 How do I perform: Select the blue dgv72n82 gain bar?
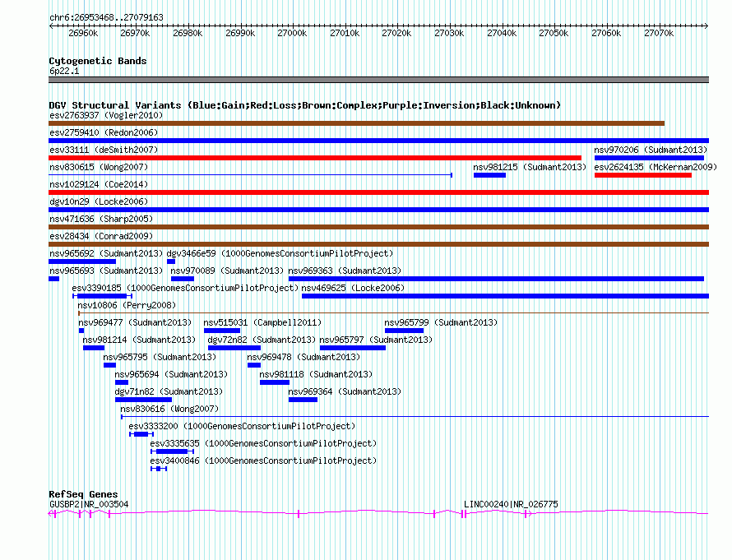[234, 348]
